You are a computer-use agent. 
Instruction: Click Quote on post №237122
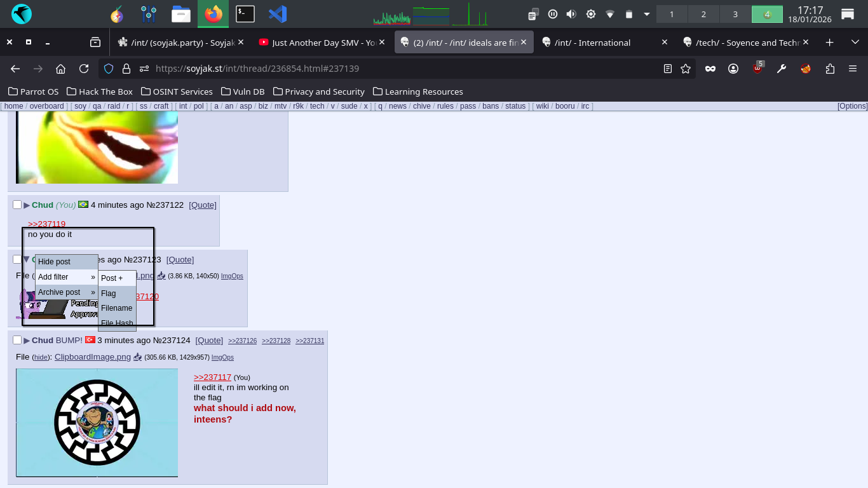click(x=203, y=205)
